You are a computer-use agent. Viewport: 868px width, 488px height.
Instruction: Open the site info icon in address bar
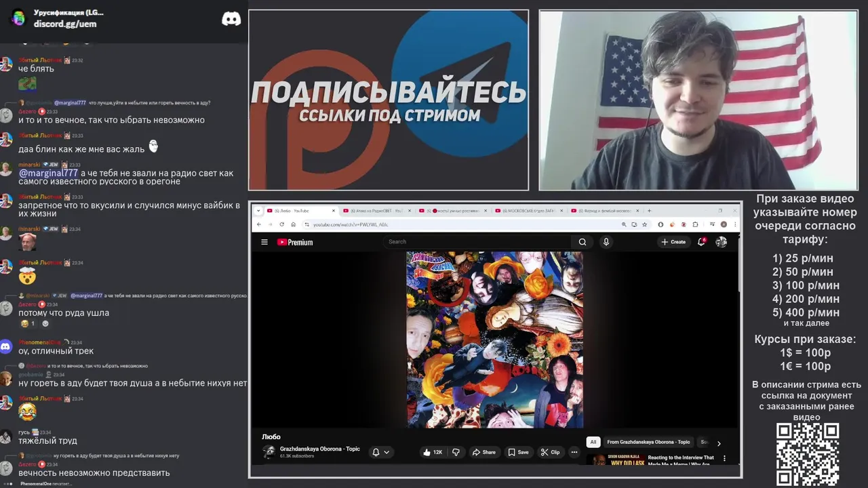(x=307, y=224)
